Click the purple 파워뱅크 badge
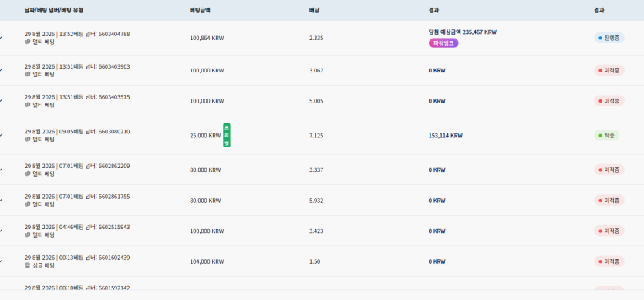Viewport: 644px width, 300px height. 443,42
